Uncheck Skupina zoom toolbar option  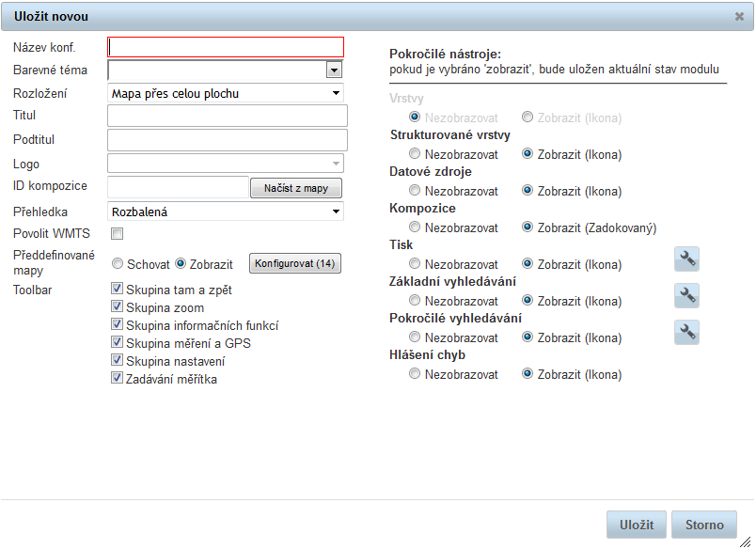point(117,306)
